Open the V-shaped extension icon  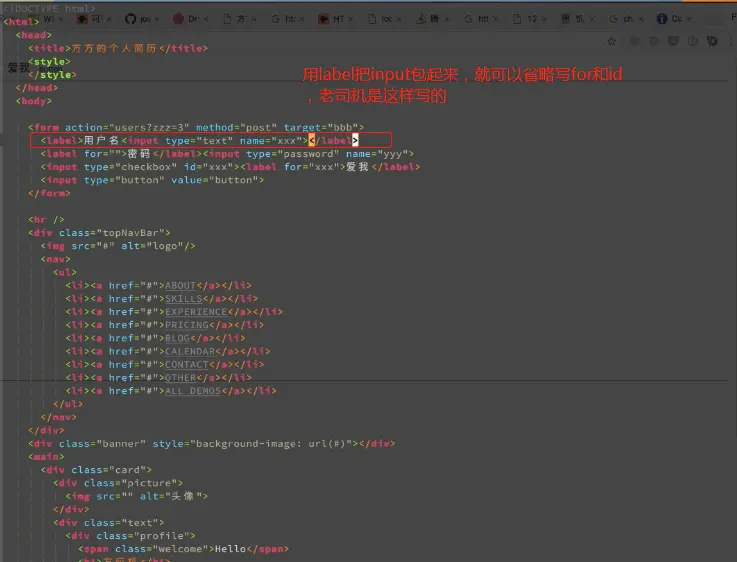[x=712, y=41]
